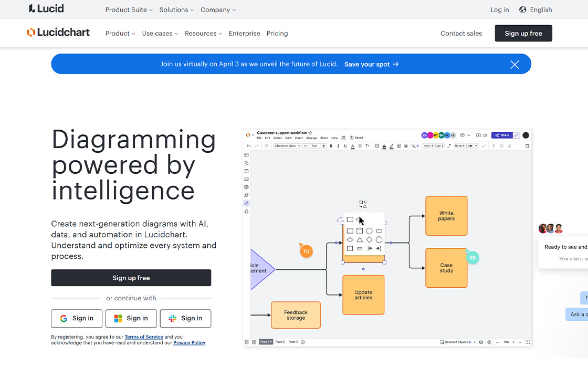This screenshot has height=378, width=588.
Task: Click the Update articles diagram box
Action: tap(363, 295)
